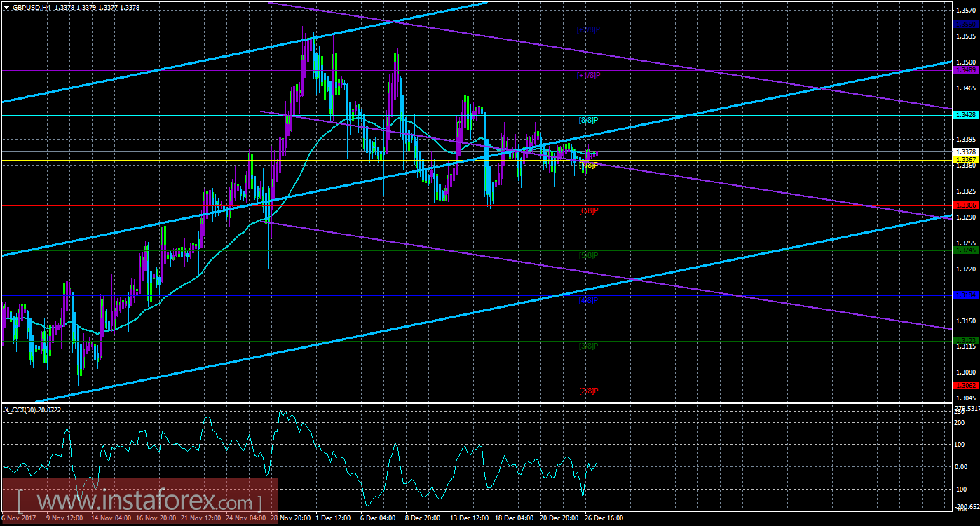This screenshot has width=980, height=526.
Task: Click the [8/8]P Murray level label
Action: tap(587, 121)
